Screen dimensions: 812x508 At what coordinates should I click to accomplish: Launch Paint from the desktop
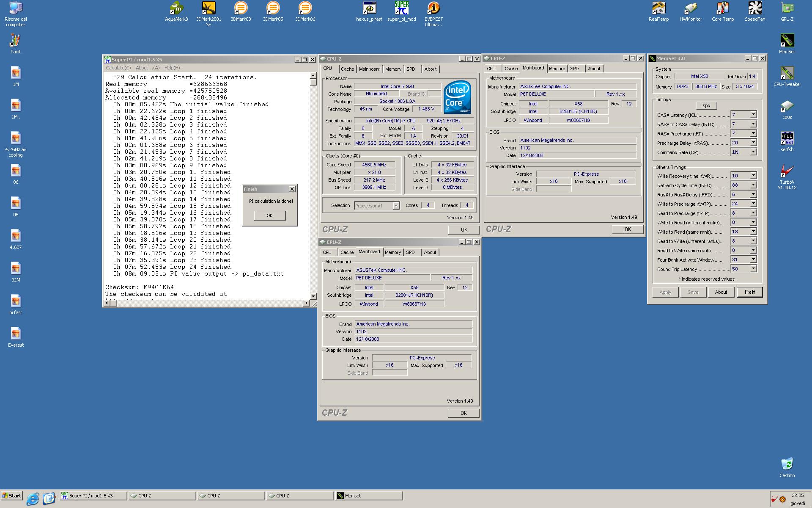pos(16,44)
